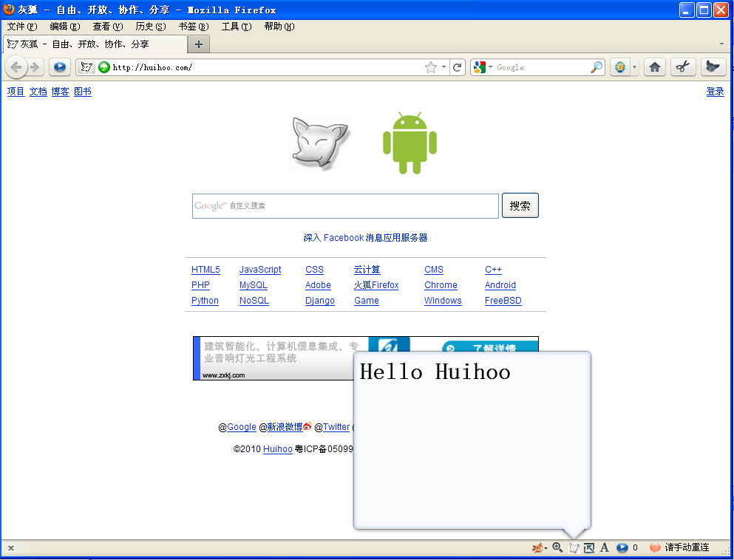Click the 搜索 search button
The height and width of the screenshot is (560, 734).
click(x=520, y=206)
